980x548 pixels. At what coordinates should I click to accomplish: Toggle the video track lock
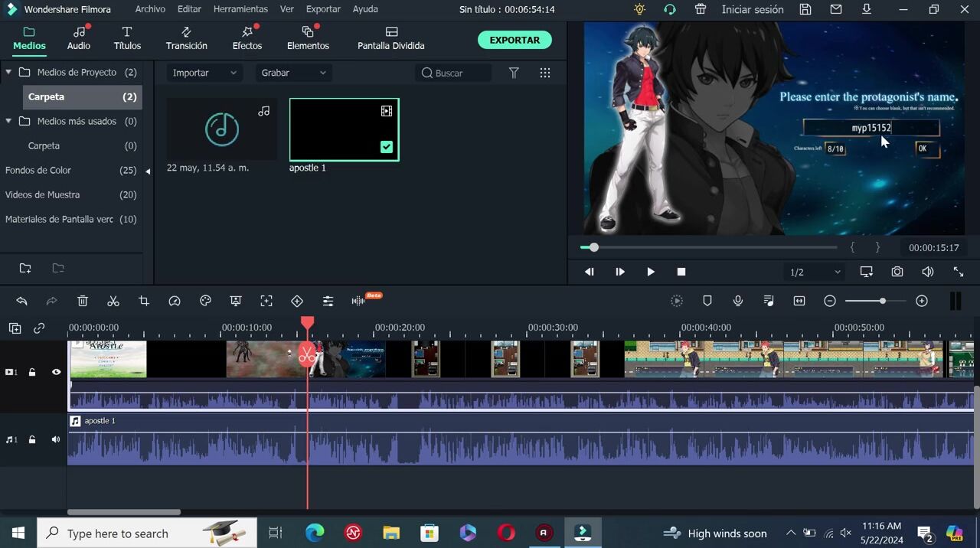click(x=32, y=372)
